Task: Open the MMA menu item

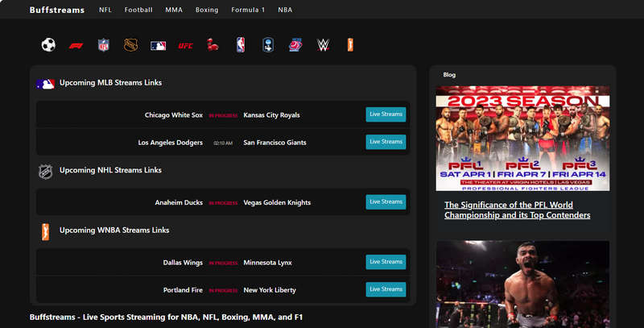Action: (x=174, y=10)
